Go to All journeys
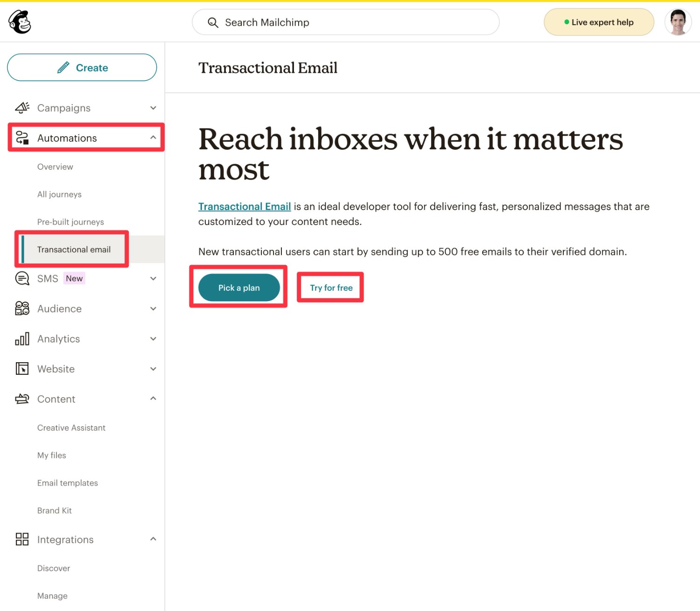Image resolution: width=700 pixels, height=611 pixels. tap(59, 195)
